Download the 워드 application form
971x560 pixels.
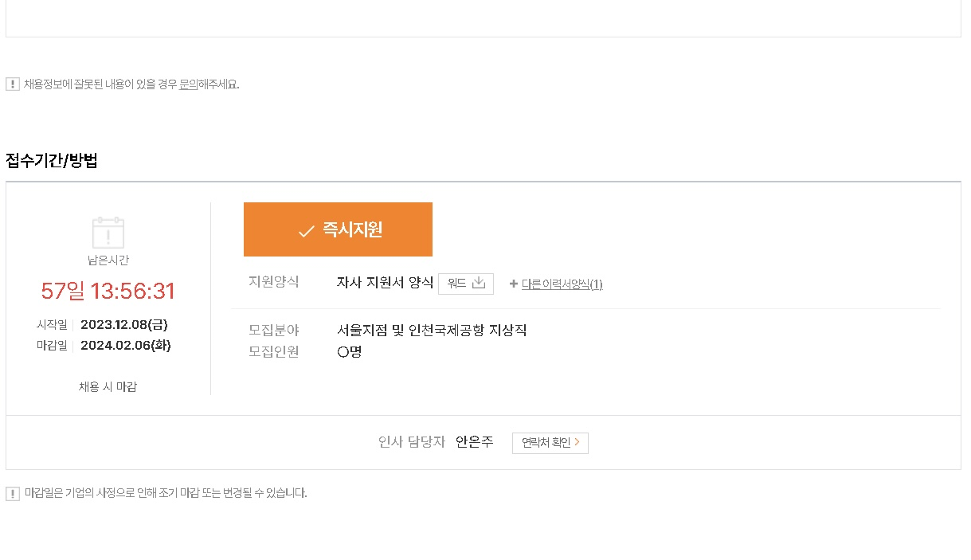click(466, 284)
